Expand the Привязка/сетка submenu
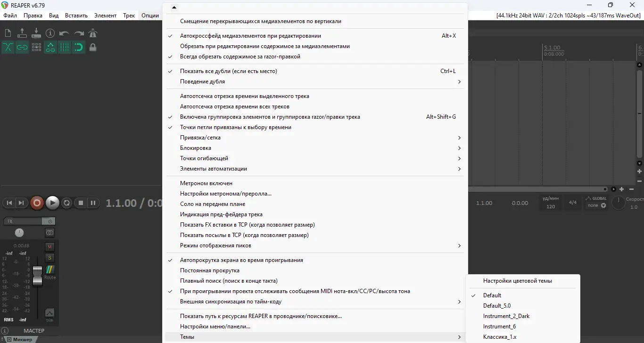This screenshot has width=644, height=343. coord(315,138)
